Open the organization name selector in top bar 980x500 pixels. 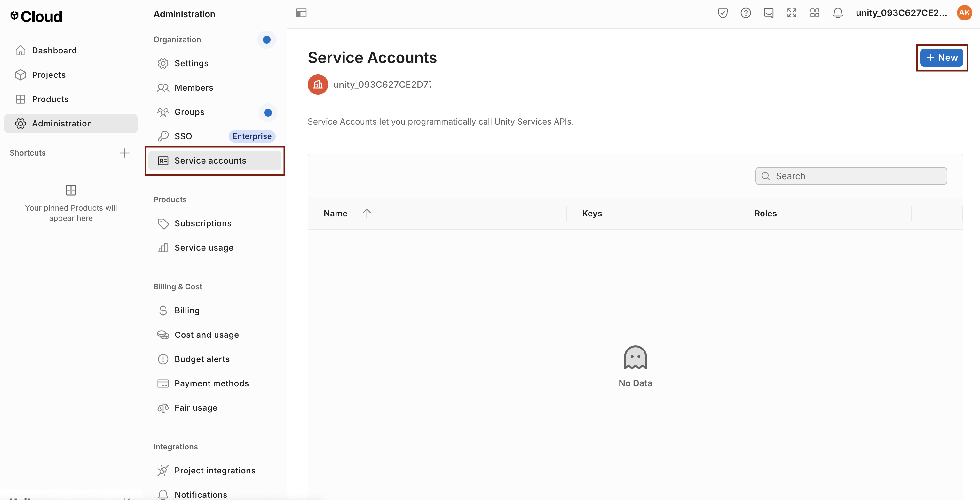pyautogui.click(x=901, y=13)
